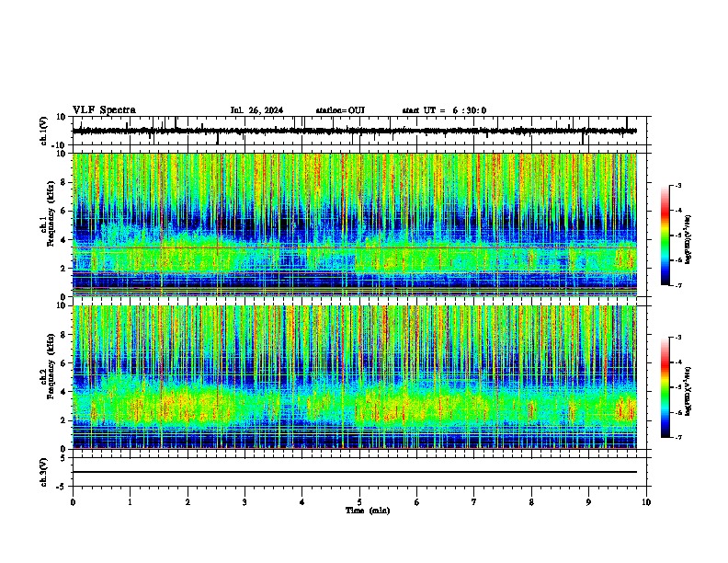The width and height of the screenshot is (728, 563).
Task: Click the ch.2 color bar unit label
Action: pos(688,391)
